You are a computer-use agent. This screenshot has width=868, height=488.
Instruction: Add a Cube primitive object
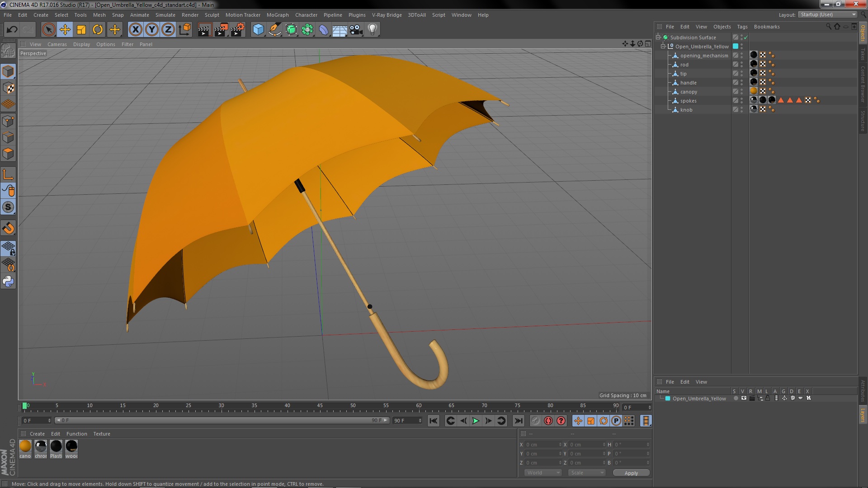tap(258, 30)
